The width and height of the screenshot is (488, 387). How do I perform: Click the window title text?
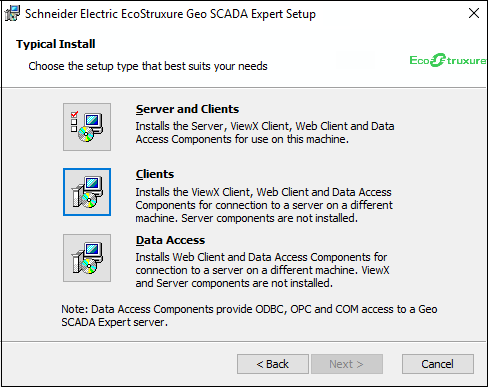tap(170, 14)
